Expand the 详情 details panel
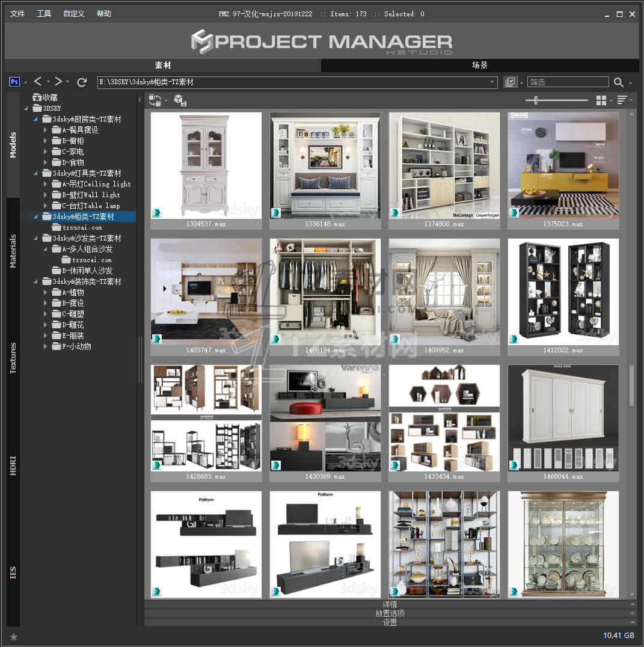 (x=390, y=604)
